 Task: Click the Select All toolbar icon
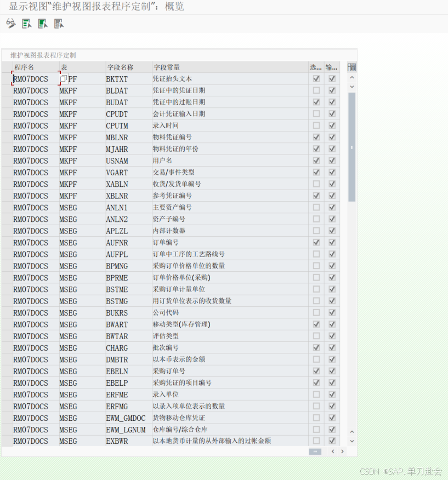tap(27, 24)
